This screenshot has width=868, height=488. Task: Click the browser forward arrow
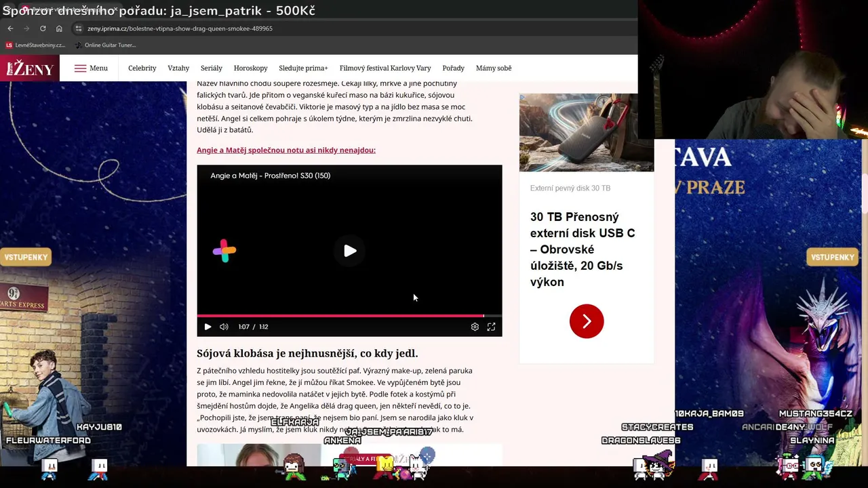pos(26,28)
